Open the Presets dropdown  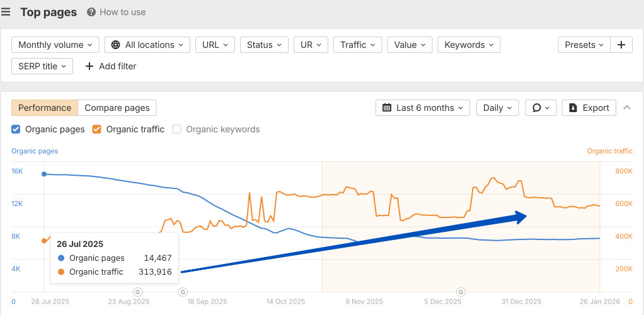point(584,45)
